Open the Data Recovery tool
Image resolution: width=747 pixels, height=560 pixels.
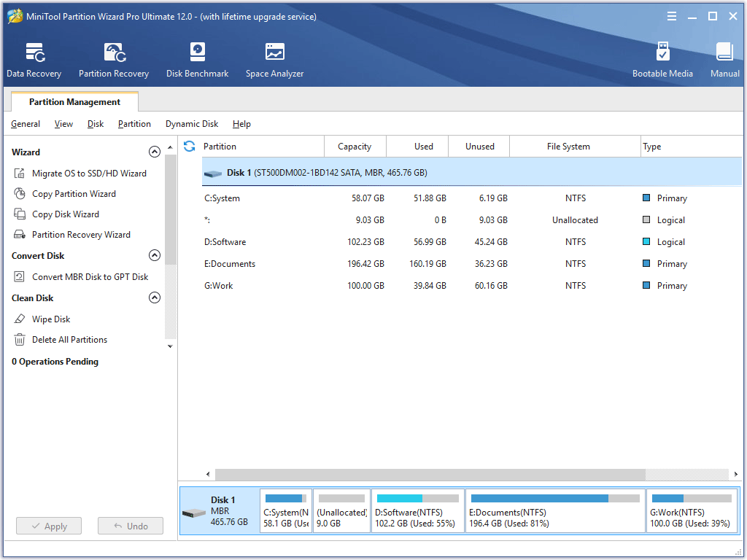(x=34, y=60)
